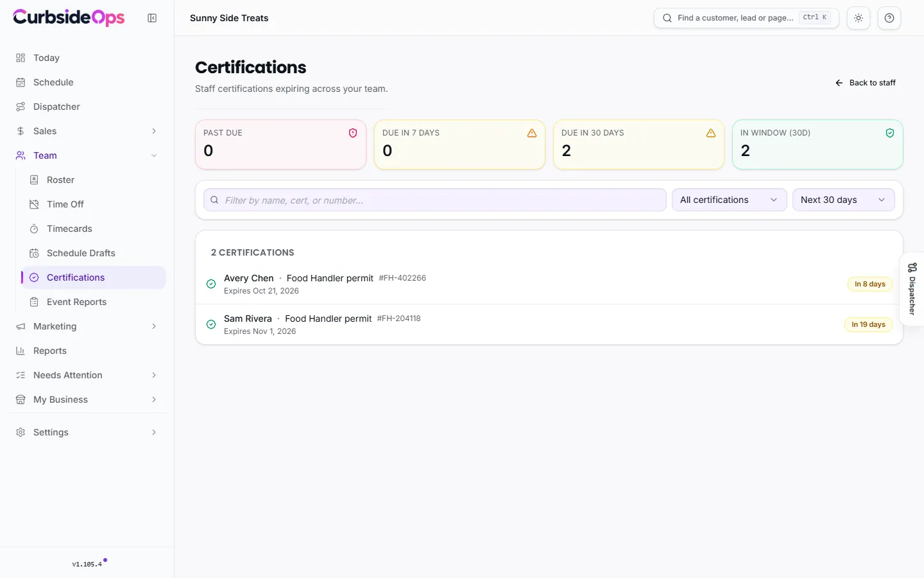Click the "In 8 days" badge
This screenshot has height=578, width=924.
[x=870, y=284]
